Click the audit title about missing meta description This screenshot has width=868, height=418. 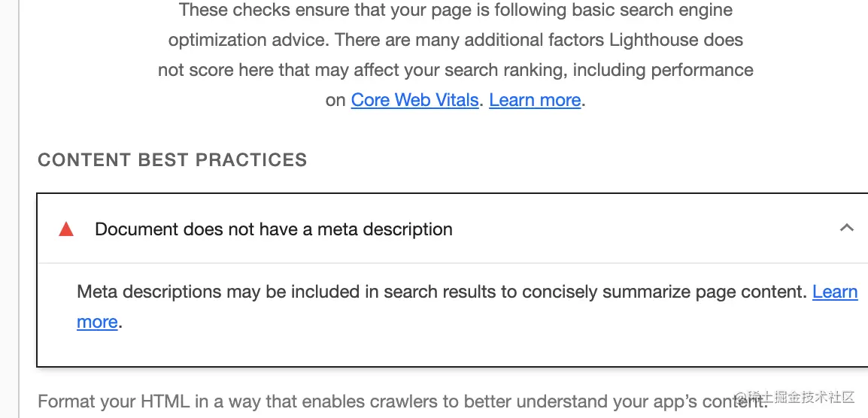pos(273,229)
